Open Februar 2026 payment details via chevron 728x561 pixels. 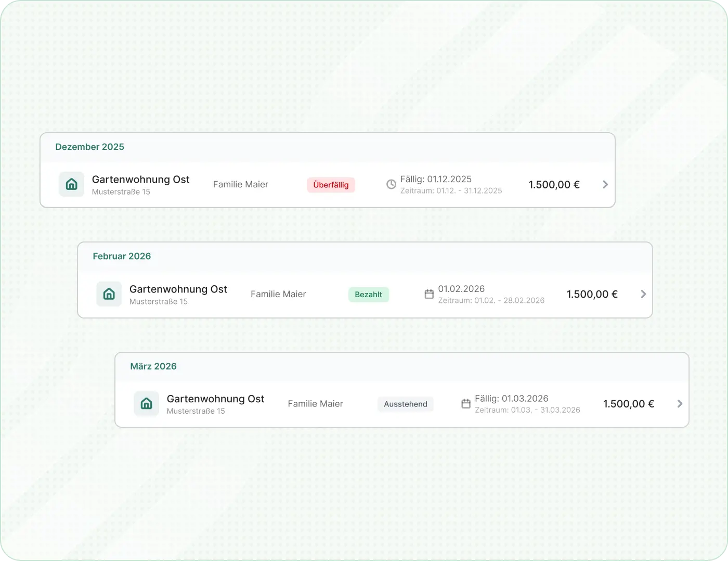coord(643,294)
